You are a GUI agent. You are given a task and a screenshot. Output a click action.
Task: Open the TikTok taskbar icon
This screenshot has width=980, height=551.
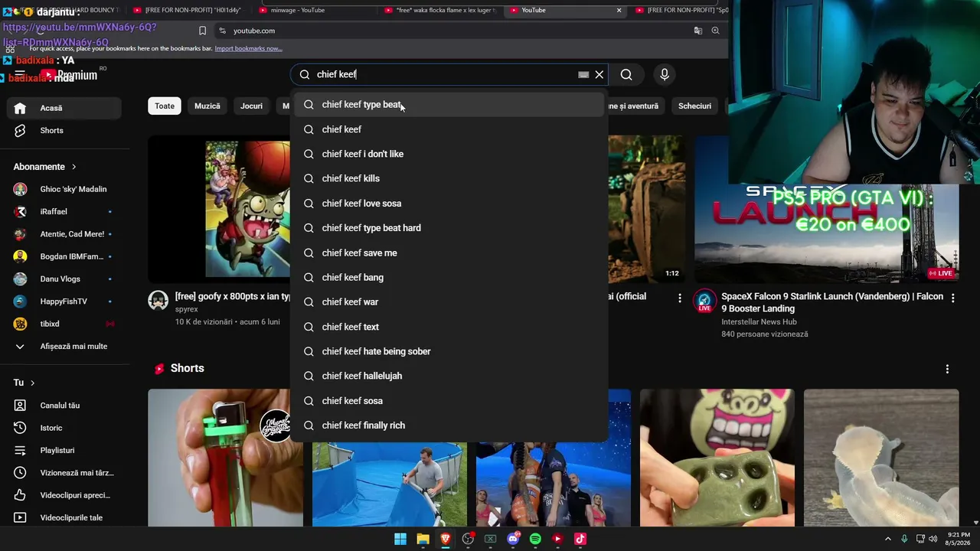tap(580, 539)
